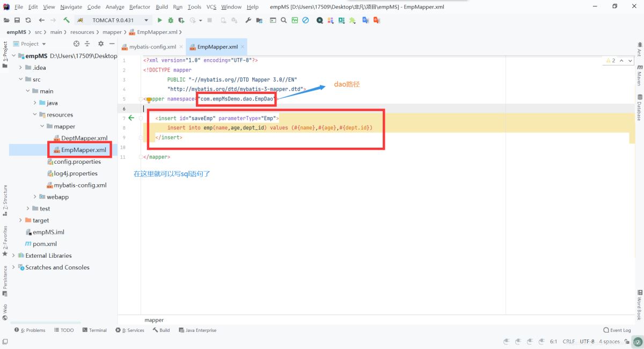Toggle the Database tool window on right edge
The width and height of the screenshot is (644, 349).
click(639, 107)
